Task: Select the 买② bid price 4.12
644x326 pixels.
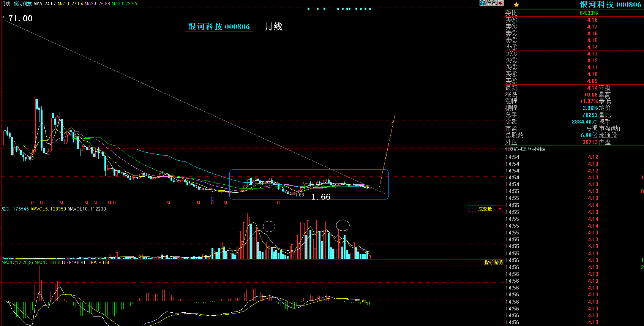Action: [x=592, y=61]
